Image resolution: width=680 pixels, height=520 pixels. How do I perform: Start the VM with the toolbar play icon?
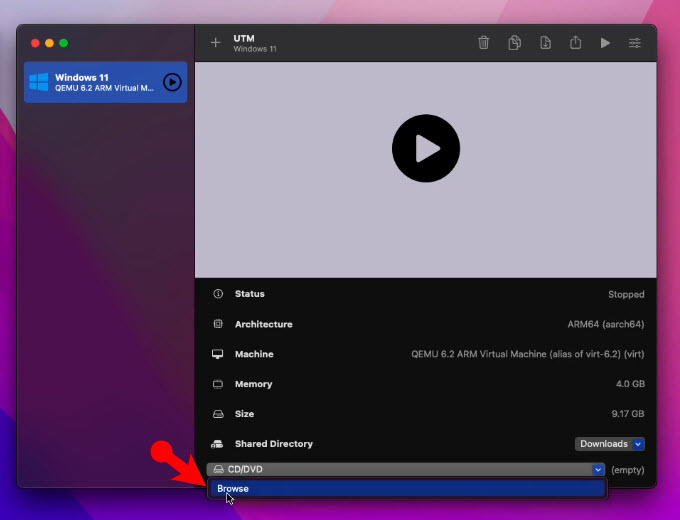605,43
